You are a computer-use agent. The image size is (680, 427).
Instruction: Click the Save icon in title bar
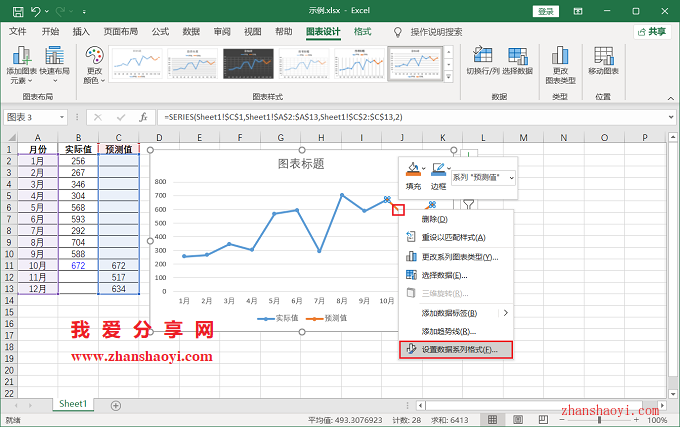click(x=18, y=11)
